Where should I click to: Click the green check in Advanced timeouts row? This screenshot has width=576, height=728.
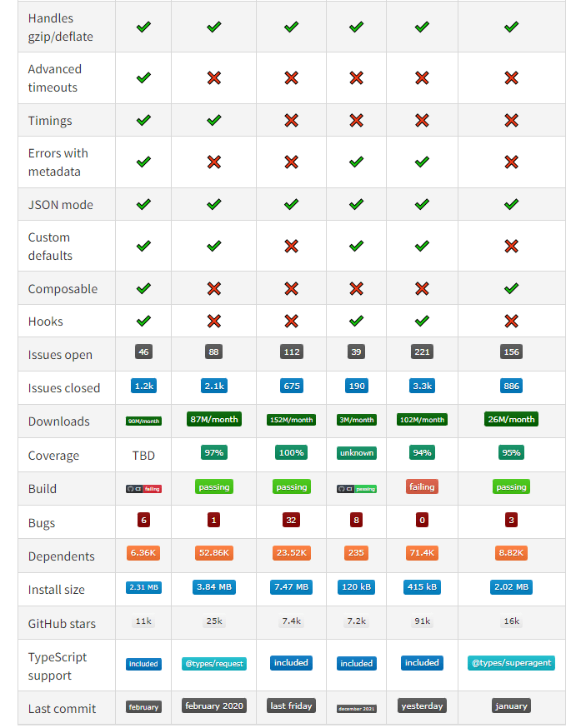(x=143, y=77)
